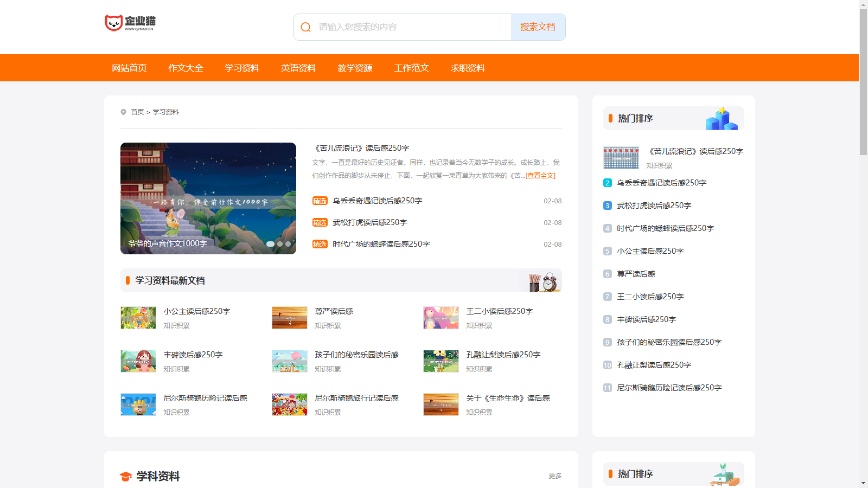Click the graduation cap icon by 学科资料
This screenshot has width=868, height=488.
coord(126,476)
